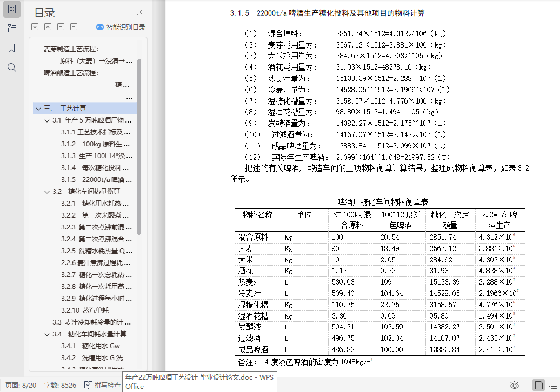
Task: Click the 字数: 8526 word count
Action: pyautogui.click(x=60, y=385)
